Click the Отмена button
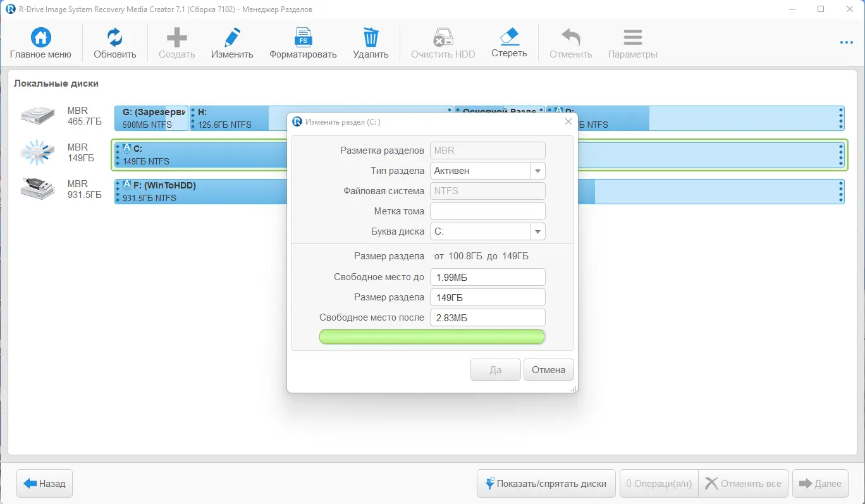Screen dimensions: 865x504 pos(548,370)
